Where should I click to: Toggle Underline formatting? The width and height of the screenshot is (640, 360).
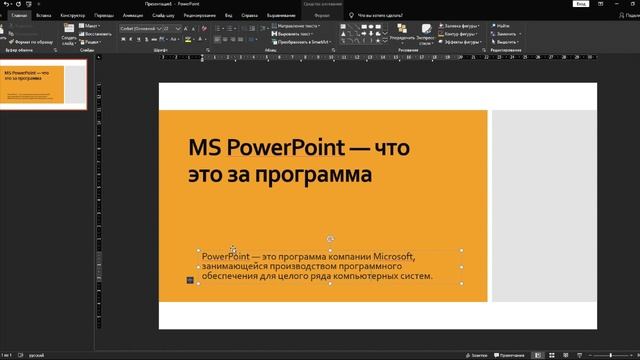pyautogui.click(x=139, y=40)
